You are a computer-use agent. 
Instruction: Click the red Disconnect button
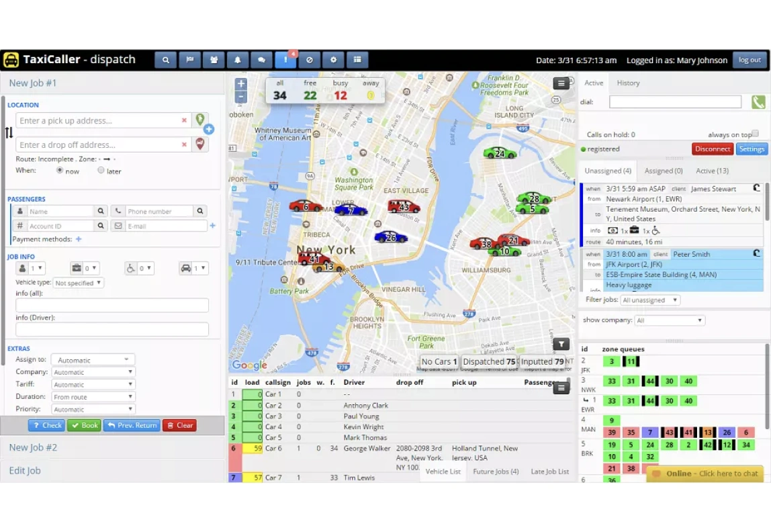pyautogui.click(x=713, y=148)
